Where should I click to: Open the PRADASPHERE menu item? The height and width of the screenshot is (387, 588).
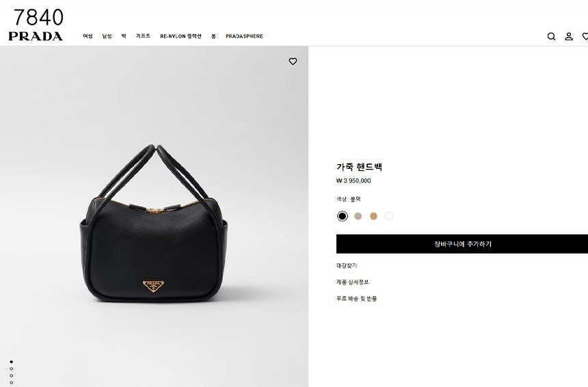[245, 36]
